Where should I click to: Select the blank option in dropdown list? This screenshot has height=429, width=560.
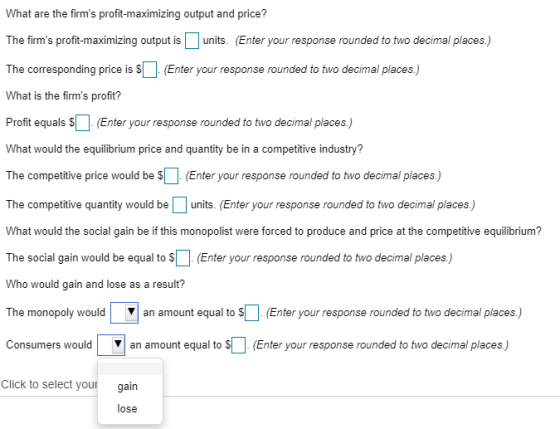pyautogui.click(x=130, y=369)
